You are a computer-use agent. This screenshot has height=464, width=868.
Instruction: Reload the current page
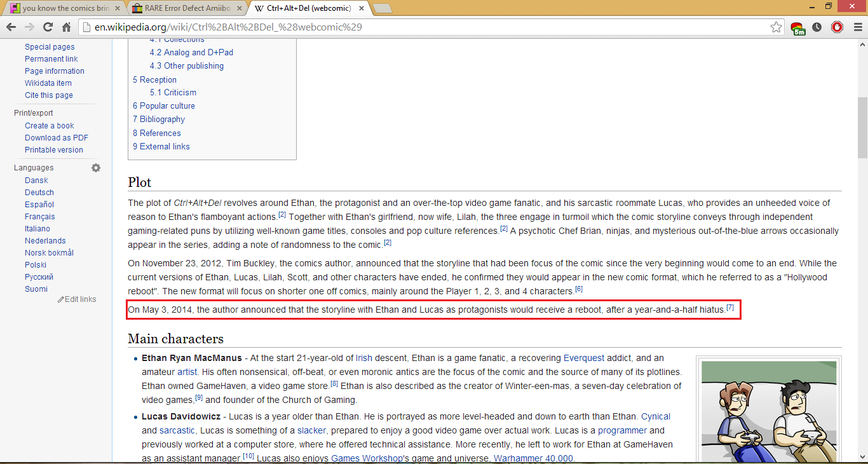48,27
